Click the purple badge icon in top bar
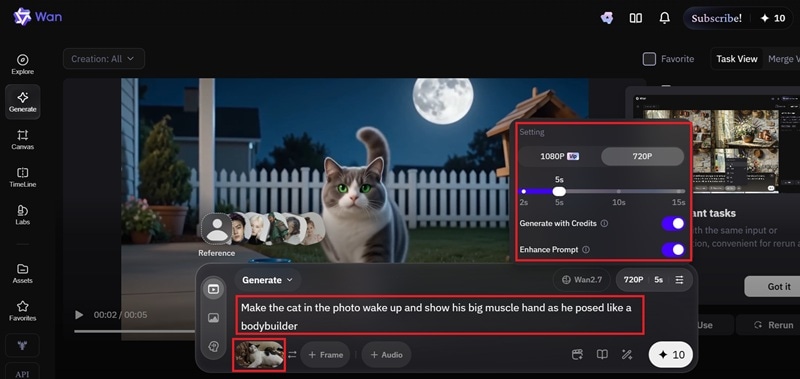The width and height of the screenshot is (800, 379). pos(607,18)
